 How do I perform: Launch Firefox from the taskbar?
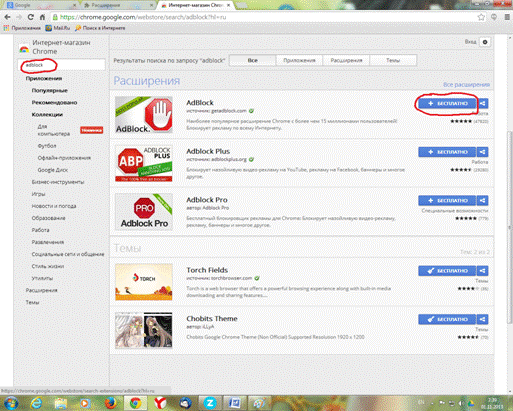point(110,403)
